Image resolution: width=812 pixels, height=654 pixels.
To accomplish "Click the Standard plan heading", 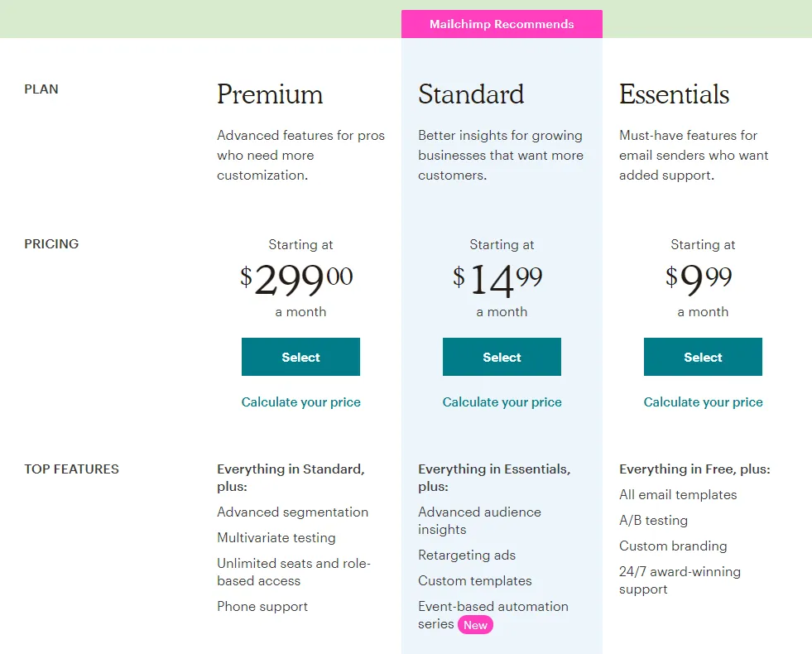I will 471,94.
